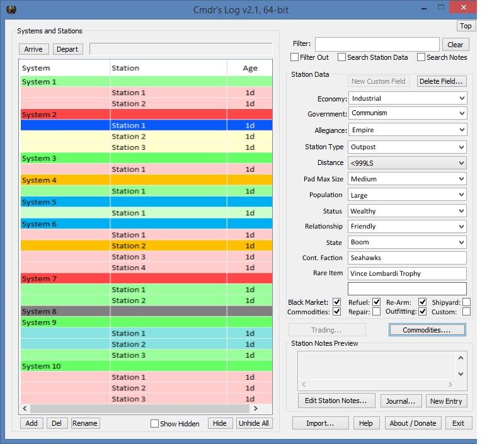504x444 pixels.
Task: Select Station 3 under System 9
Action: point(147,355)
